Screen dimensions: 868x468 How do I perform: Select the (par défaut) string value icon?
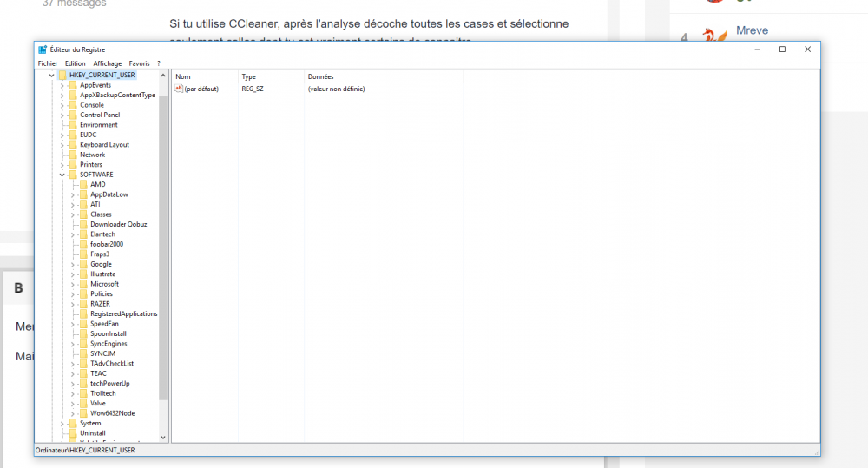179,89
